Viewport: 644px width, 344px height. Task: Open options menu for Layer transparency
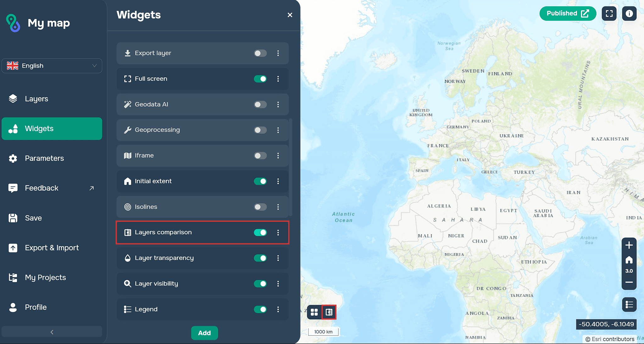278,258
